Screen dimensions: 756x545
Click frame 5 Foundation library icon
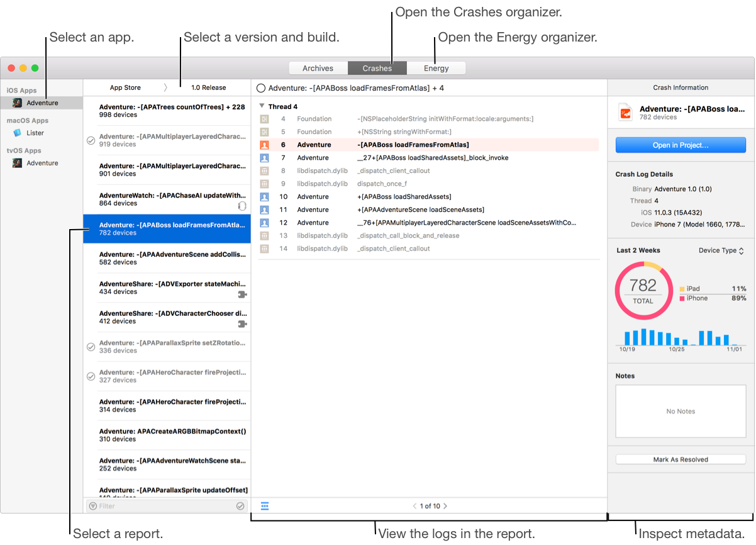pyautogui.click(x=265, y=132)
